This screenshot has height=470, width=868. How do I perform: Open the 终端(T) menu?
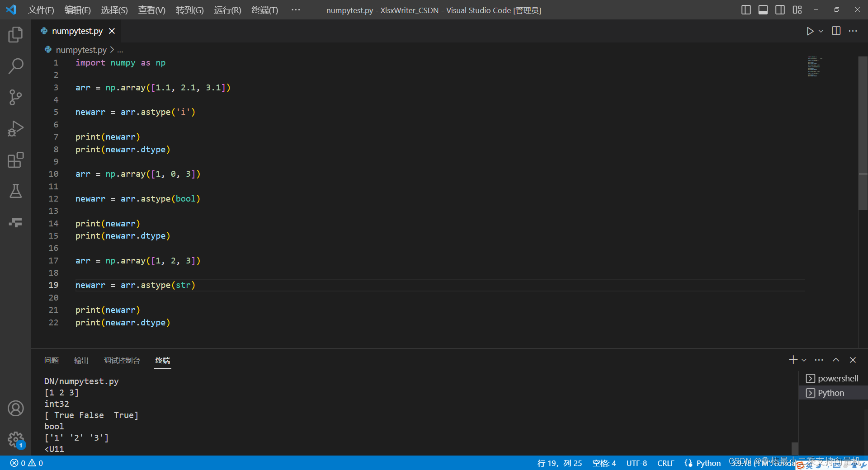click(264, 10)
